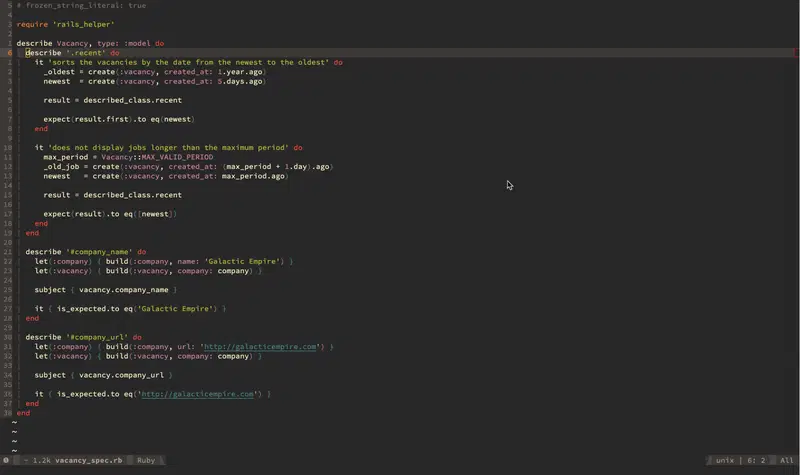Click the 'Galactic Empire' string in is_expected line
The image size is (800, 475).
coord(177,309)
